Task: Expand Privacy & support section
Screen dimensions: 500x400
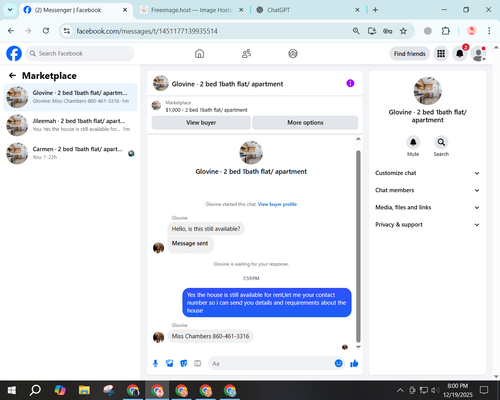Action: pyautogui.click(x=427, y=225)
